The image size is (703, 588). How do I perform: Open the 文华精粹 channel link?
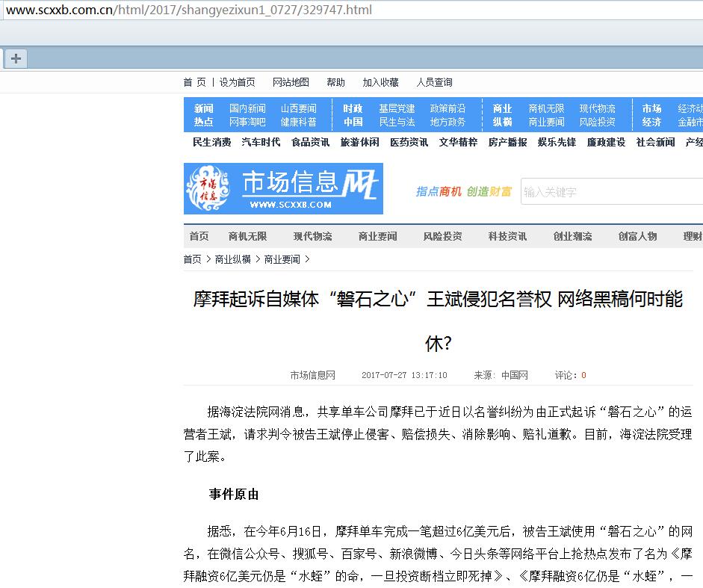(x=458, y=142)
